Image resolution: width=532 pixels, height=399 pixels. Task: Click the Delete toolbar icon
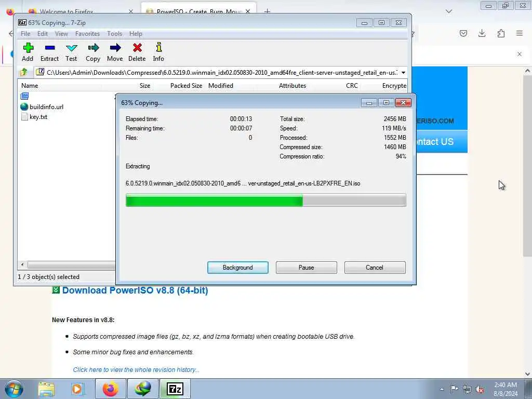point(137,52)
